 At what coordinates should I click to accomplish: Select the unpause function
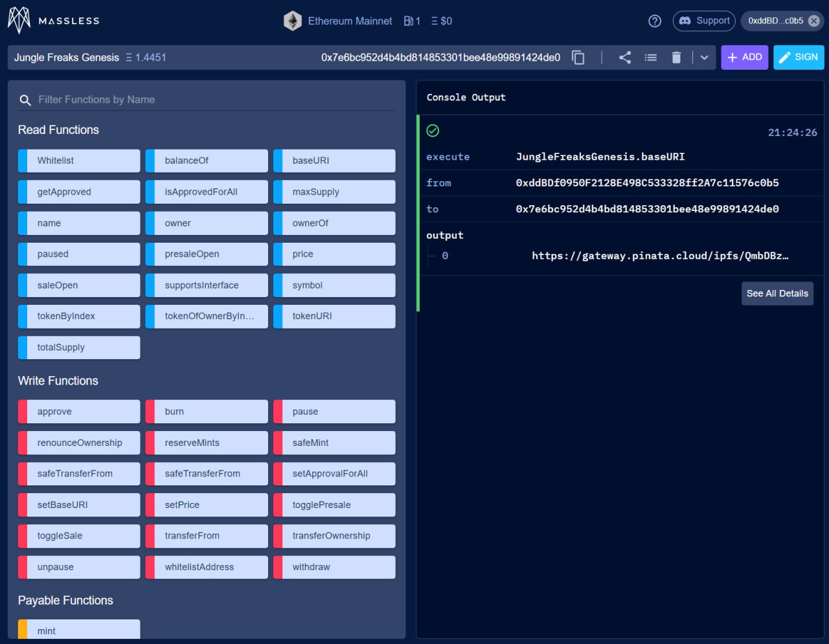79,567
